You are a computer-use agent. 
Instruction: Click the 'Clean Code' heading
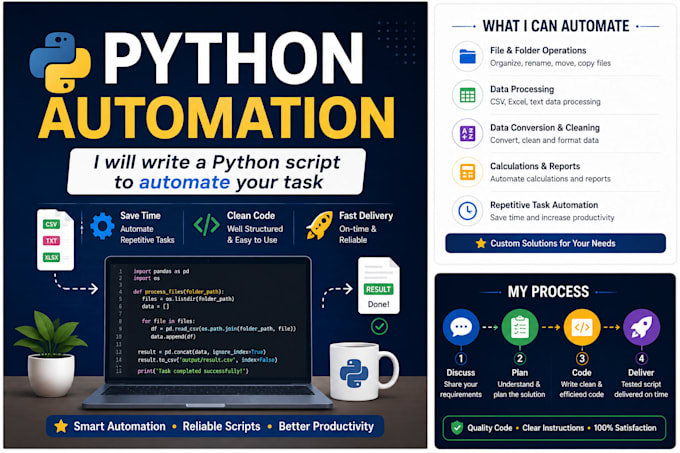251,215
